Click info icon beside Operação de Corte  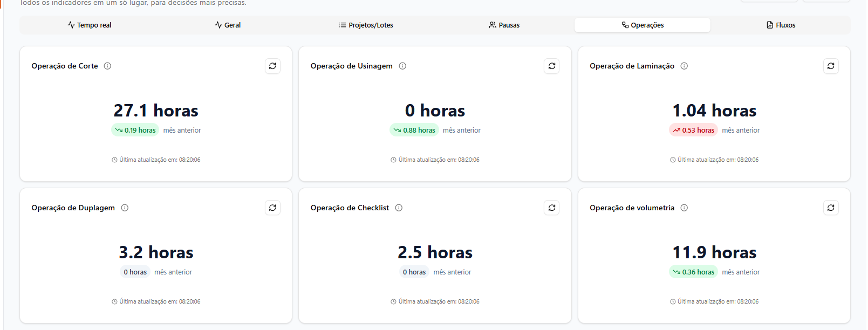(107, 66)
